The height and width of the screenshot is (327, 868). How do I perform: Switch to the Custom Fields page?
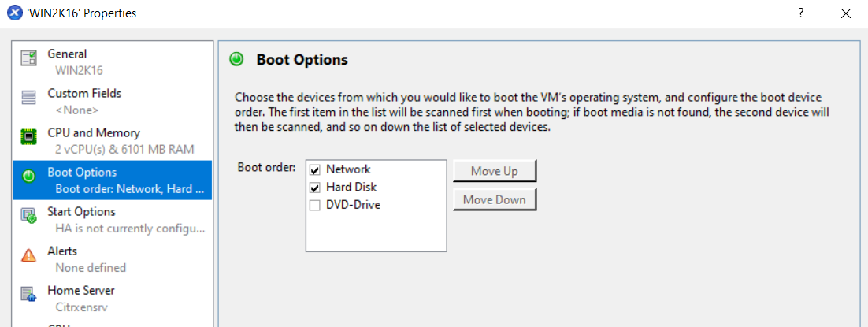pyautogui.click(x=113, y=102)
